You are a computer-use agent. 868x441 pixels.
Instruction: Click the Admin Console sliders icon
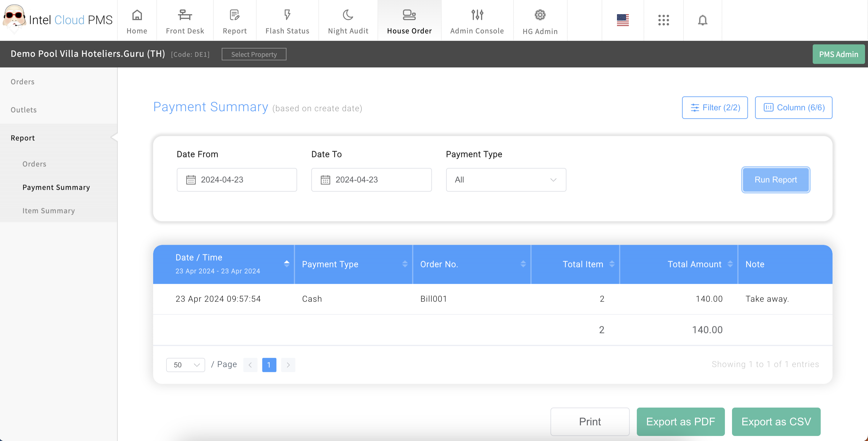pyautogui.click(x=477, y=15)
